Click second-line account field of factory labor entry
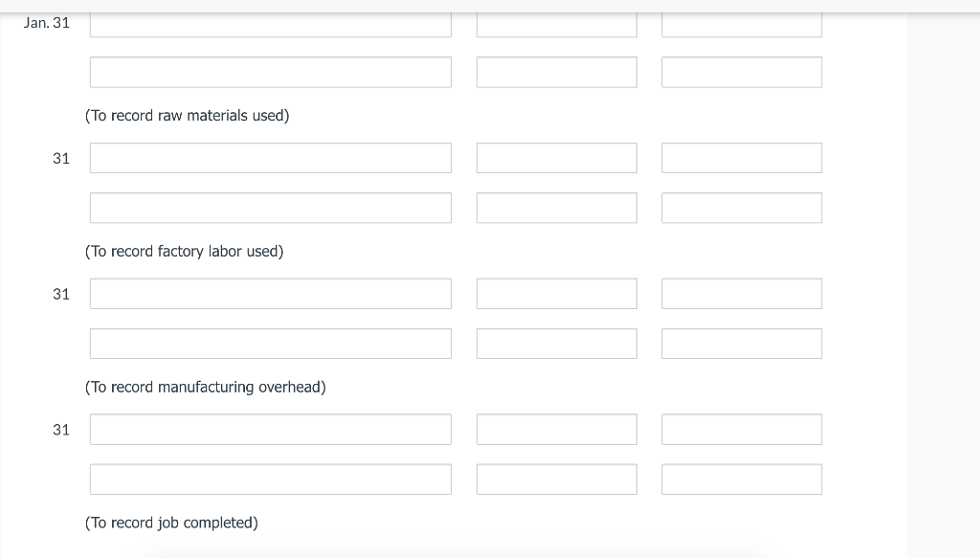 [x=270, y=208]
